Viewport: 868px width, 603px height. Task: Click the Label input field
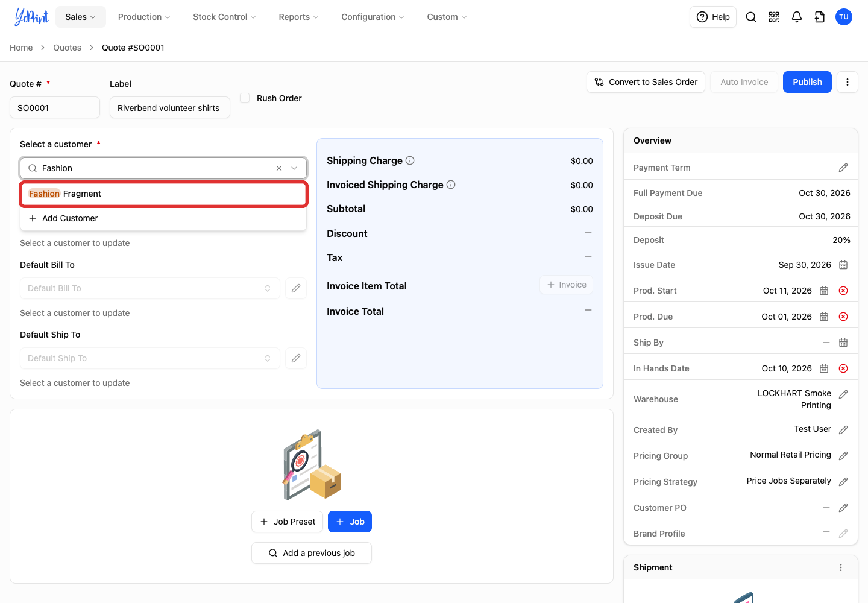[x=170, y=107]
